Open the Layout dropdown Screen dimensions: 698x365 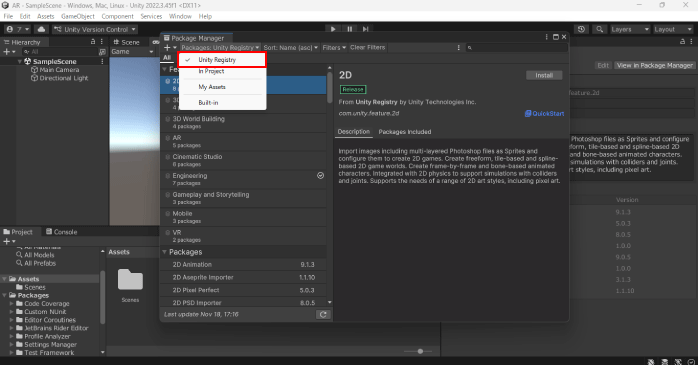tap(672, 29)
